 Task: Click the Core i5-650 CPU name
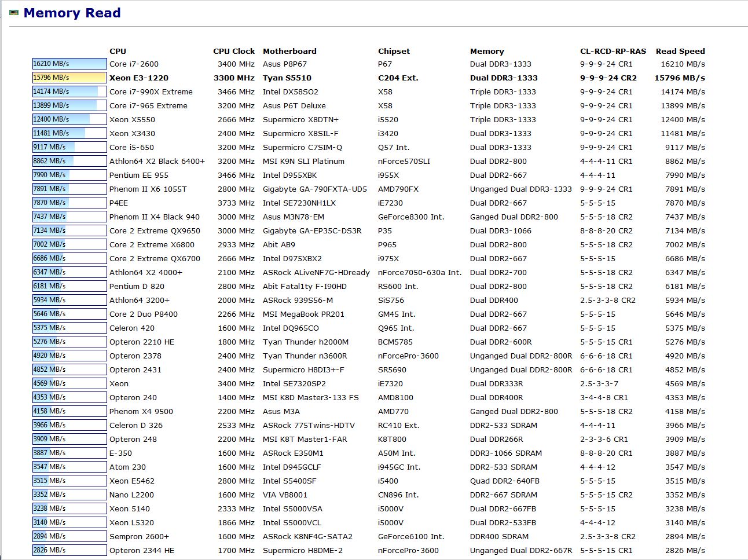(x=131, y=148)
